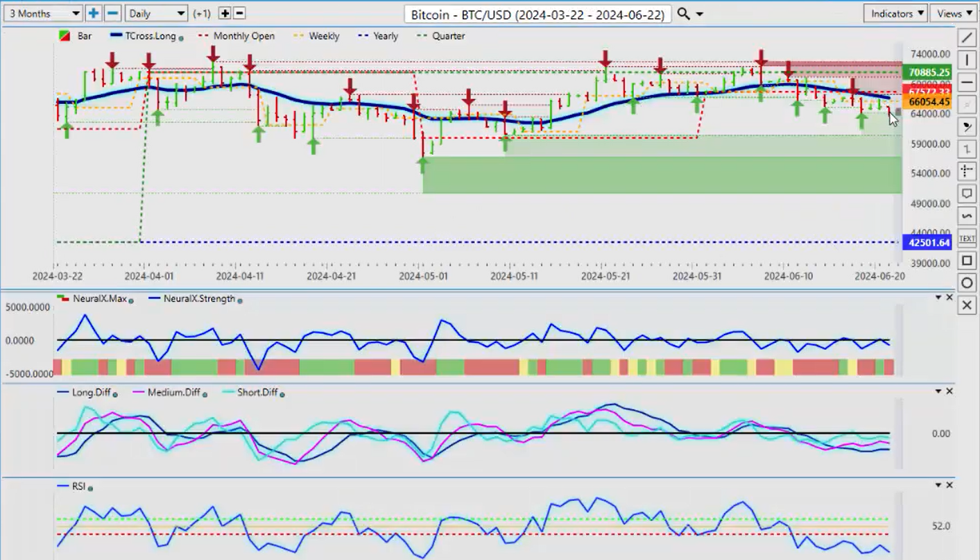Screen dimensions: 980x560
Task: Click the 2024-06-10 date axis label
Action: pyautogui.click(x=788, y=275)
